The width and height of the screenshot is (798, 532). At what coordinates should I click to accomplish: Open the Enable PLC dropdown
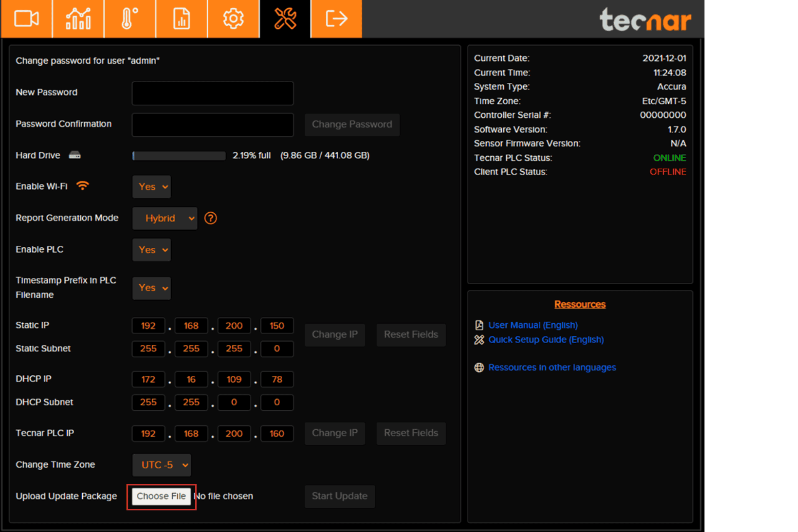[151, 250]
